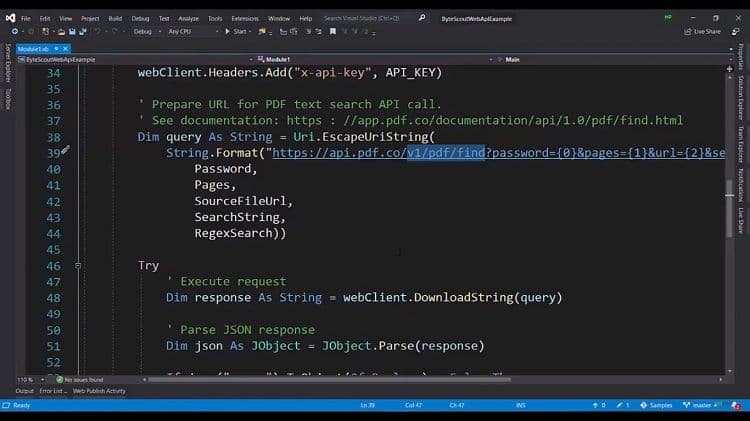
Task: Click the screwdriver quick actions icon on line 39
Action: tap(65, 151)
